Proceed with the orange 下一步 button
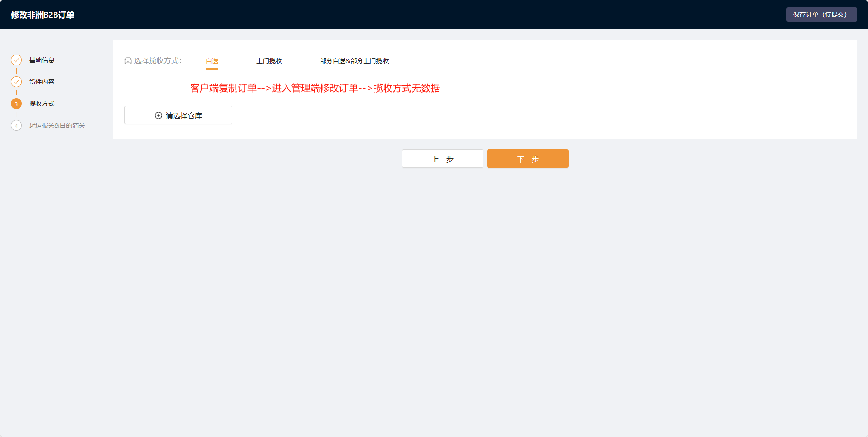 [x=528, y=159]
